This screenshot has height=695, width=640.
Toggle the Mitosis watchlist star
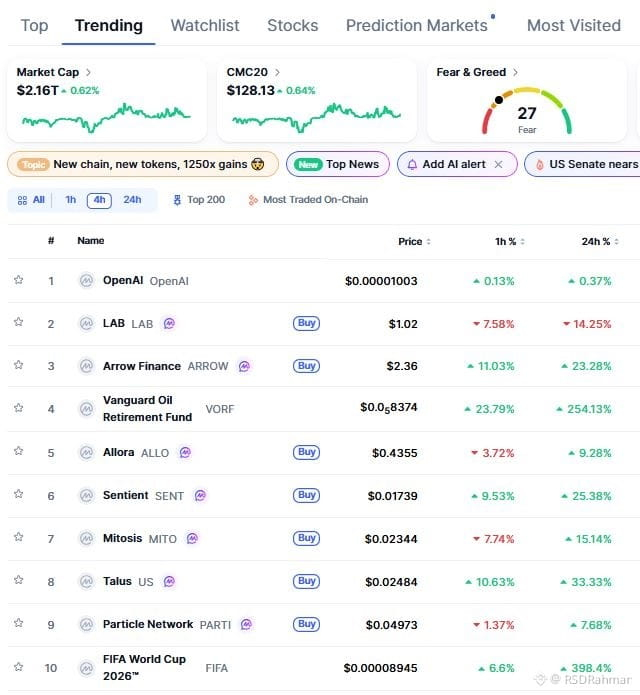[x=18, y=537]
